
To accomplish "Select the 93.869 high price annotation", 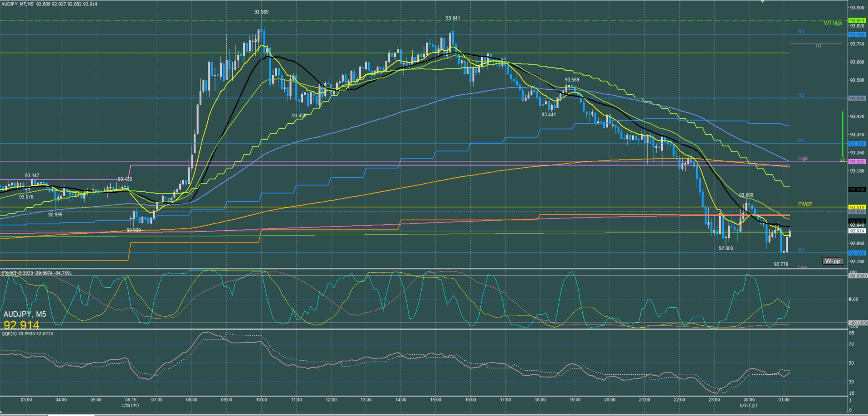I will [261, 12].
